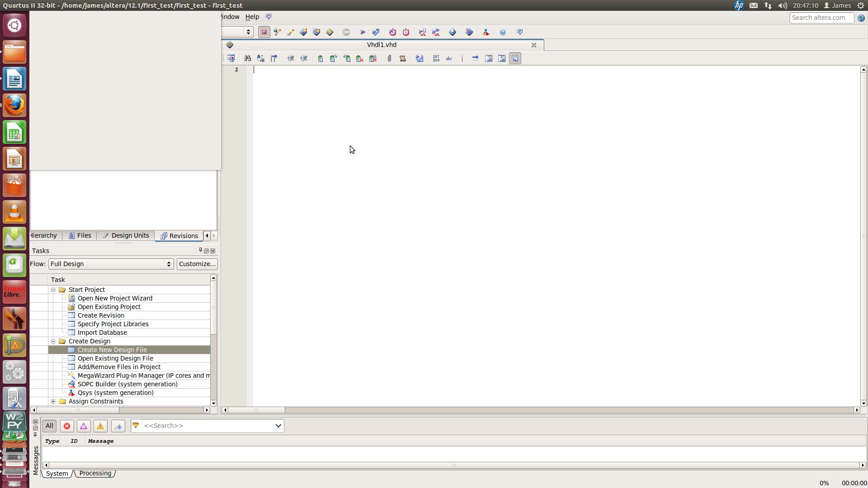
Task: Expand the Assign Constraints folder
Action: (x=53, y=401)
